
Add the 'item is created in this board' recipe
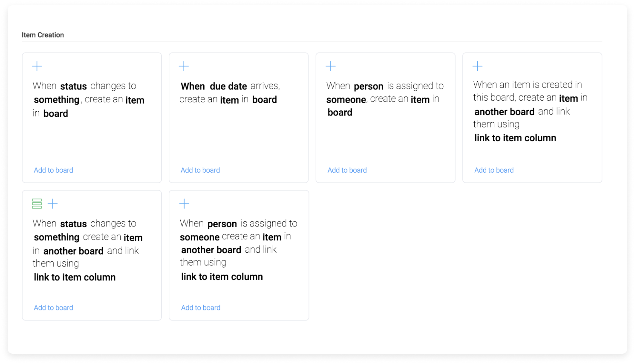point(494,170)
